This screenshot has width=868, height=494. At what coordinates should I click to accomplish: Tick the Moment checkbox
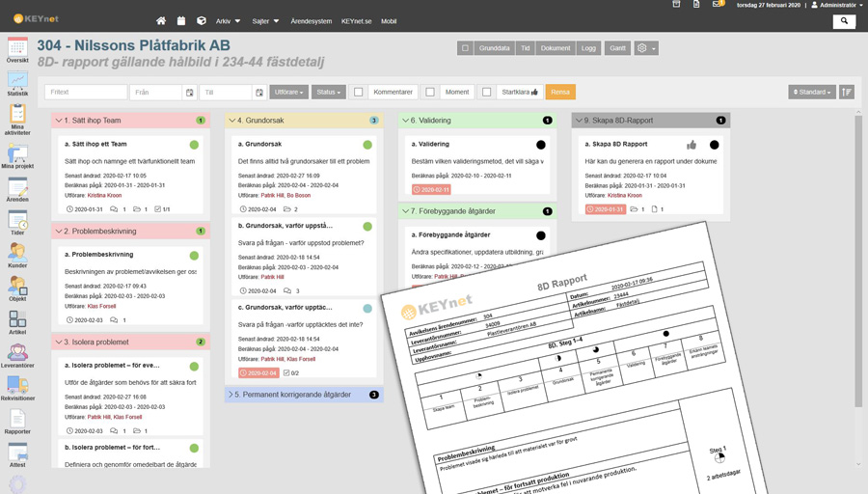(430, 93)
